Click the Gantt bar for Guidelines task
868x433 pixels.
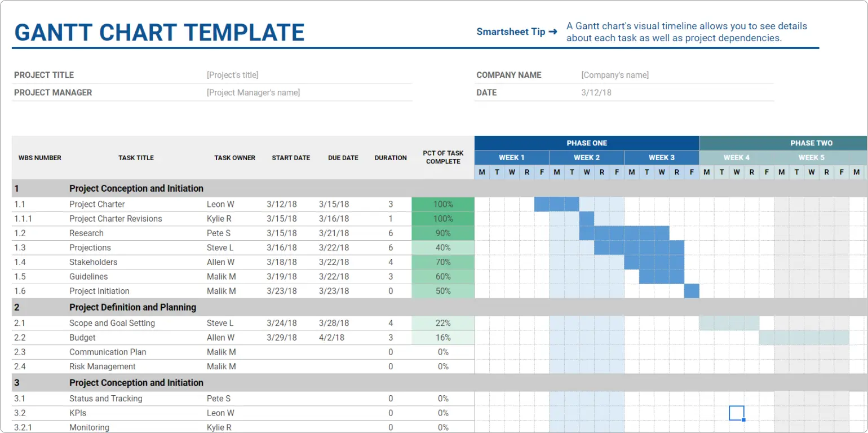point(662,276)
